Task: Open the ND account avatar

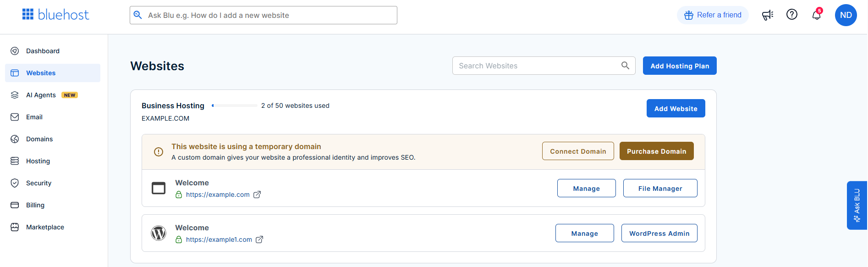Action: click(x=846, y=15)
